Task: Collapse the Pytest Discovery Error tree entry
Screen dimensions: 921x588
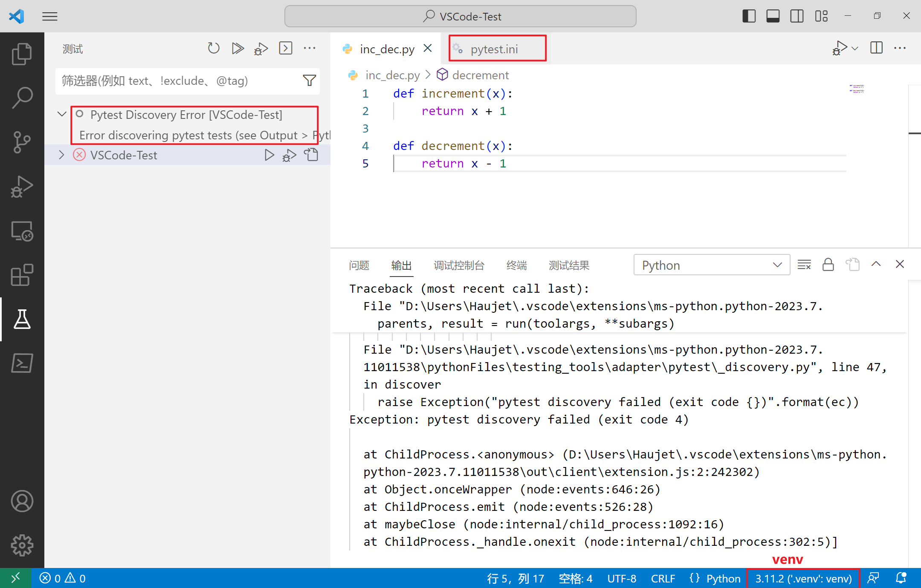Action: click(61, 114)
